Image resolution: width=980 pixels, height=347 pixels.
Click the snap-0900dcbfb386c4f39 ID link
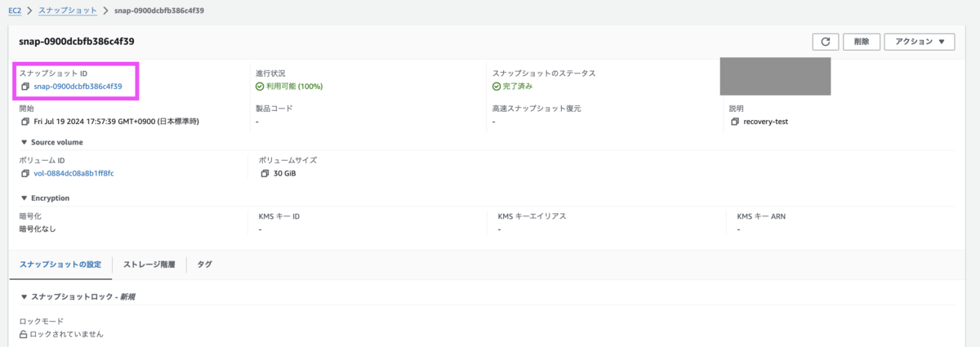pyautogui.click(x=78, y=86)
